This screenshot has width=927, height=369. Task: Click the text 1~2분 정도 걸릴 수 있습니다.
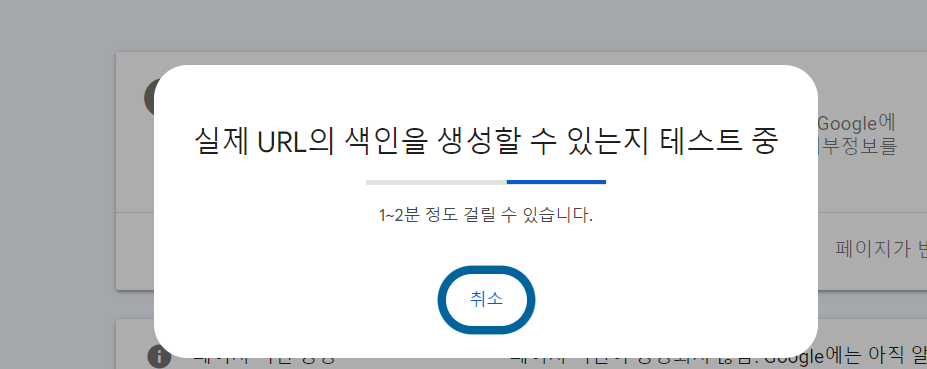486,215
